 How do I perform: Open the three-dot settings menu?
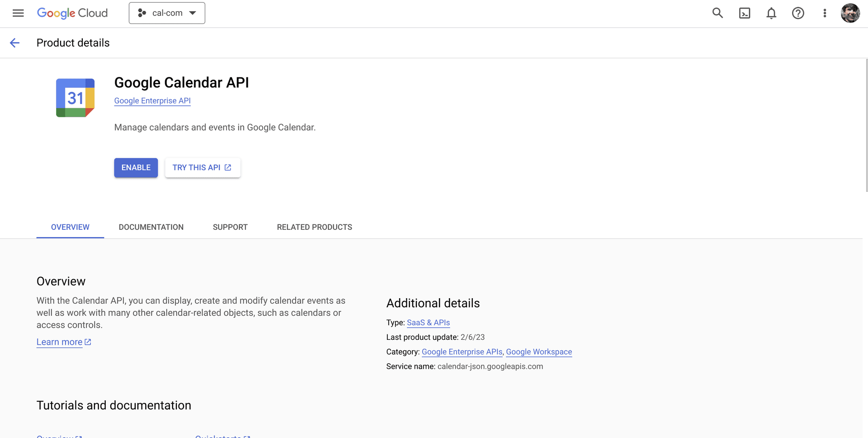(825, 13)
